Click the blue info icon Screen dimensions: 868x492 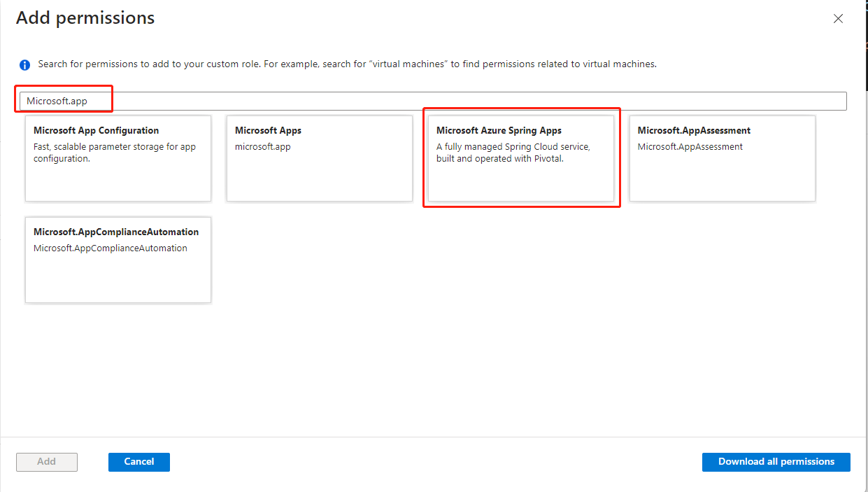coord(24,65)
